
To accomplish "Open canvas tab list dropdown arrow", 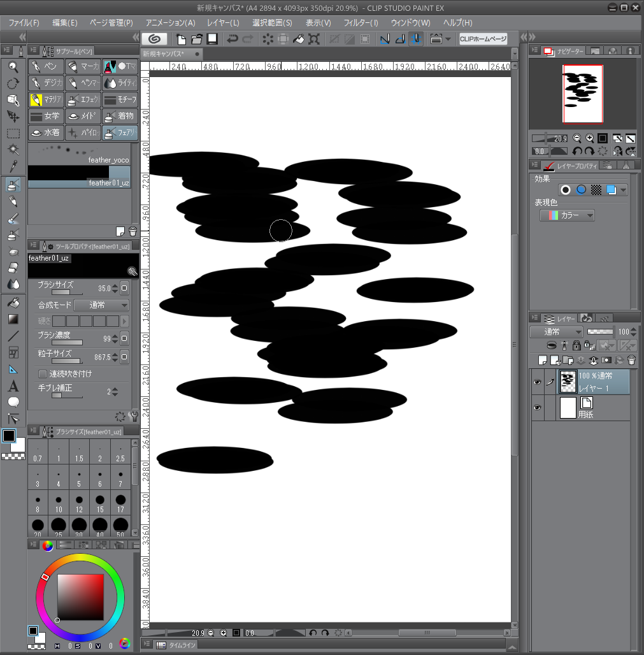I will coord(515,54).
